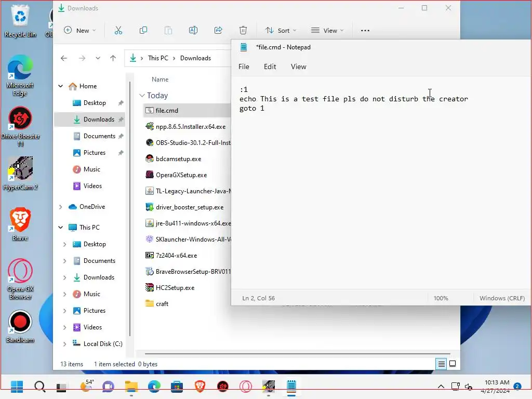Viewport: 532px width, 399px height.
Task: Expand the OneDrive tree node
Action: click(x=61, y=207)
